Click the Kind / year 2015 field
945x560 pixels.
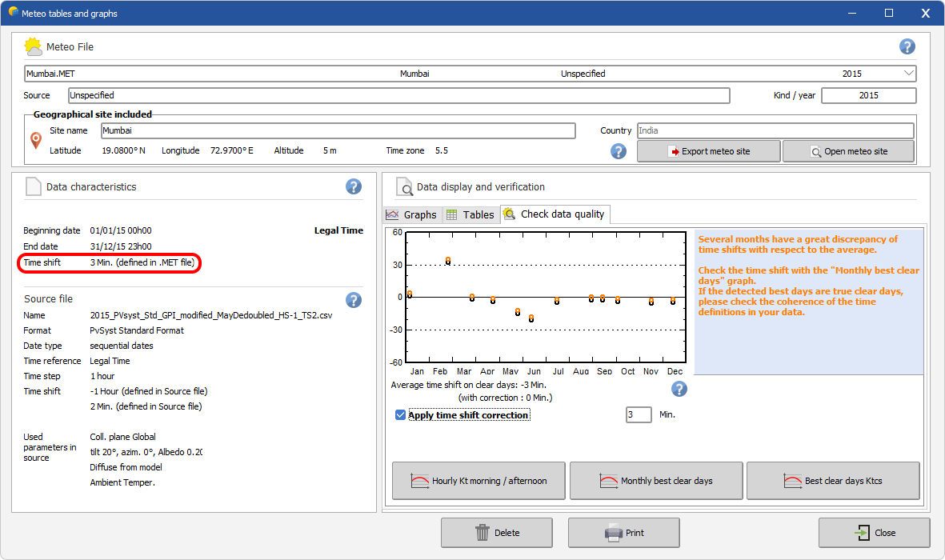click(868, 95)
